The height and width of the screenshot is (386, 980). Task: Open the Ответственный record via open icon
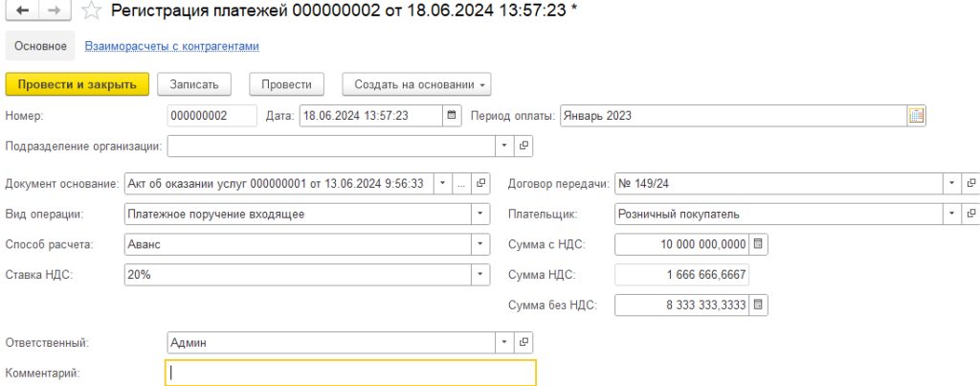(523, 342)
